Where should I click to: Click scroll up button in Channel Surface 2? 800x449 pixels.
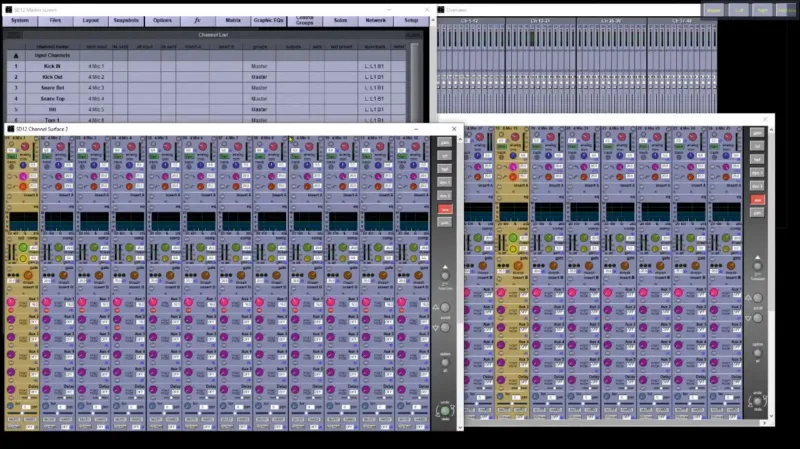445,307
